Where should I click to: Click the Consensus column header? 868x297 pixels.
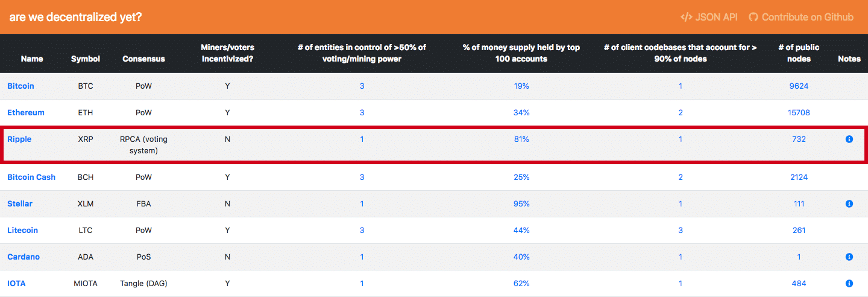(x=143, y=59)
